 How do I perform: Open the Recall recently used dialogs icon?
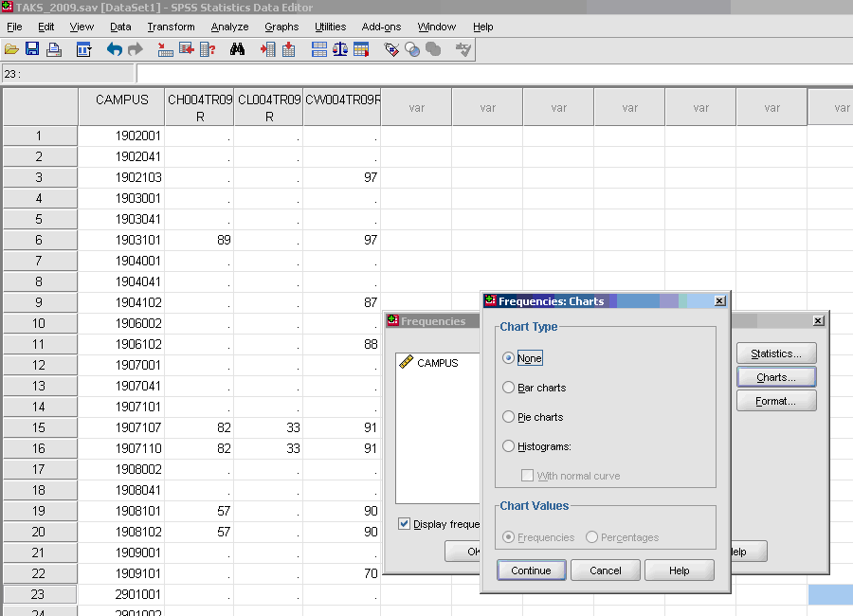click(83, 50)
